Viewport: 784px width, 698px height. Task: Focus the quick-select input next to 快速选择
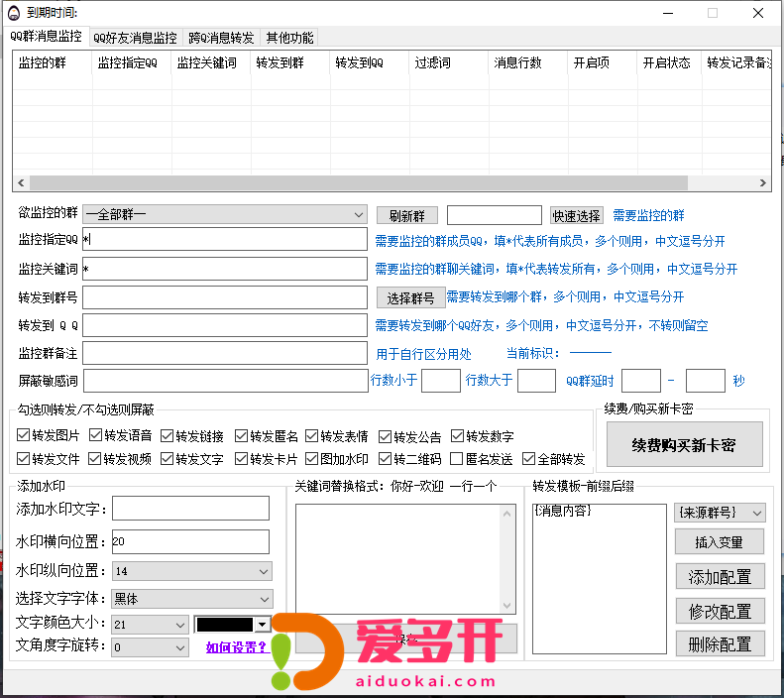click(494, 215)
